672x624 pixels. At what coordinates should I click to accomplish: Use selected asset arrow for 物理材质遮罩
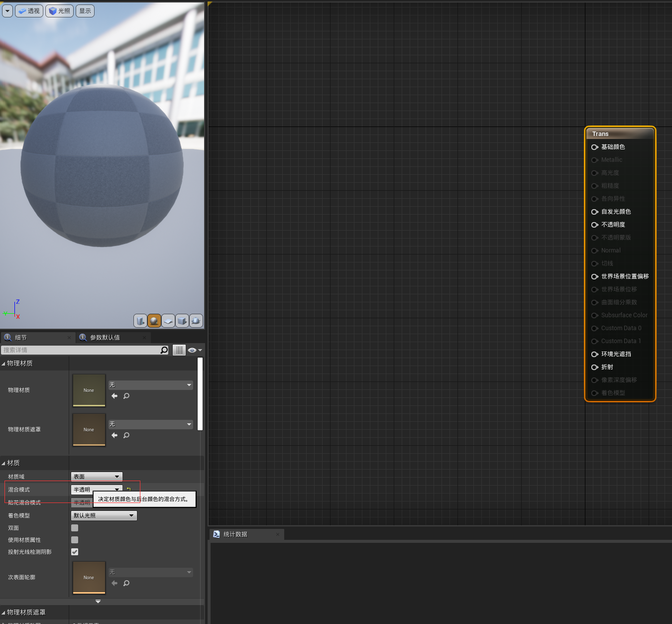[114, 435]
